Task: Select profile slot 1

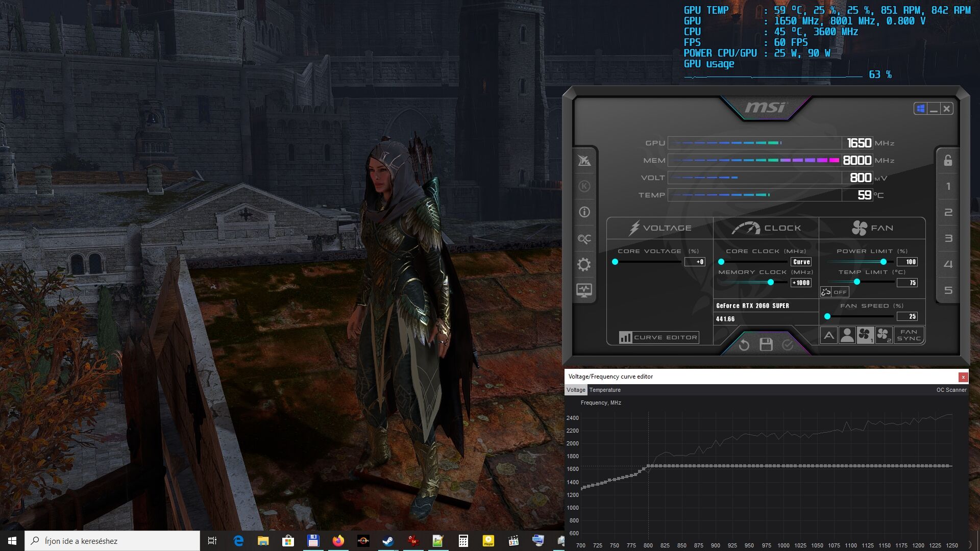Action: pyautogui.click(x=948, y=186)
